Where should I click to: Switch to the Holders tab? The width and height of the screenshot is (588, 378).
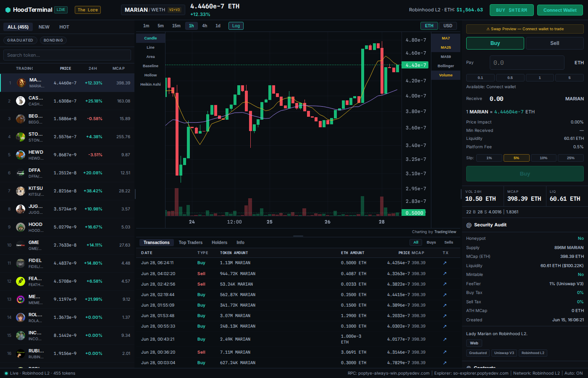point(219,242)
